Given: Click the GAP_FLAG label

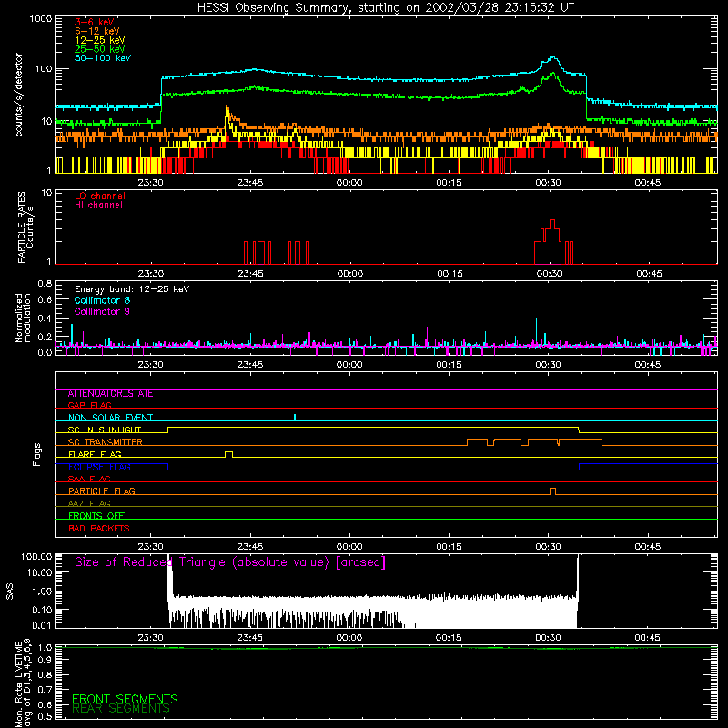Looking at the screenshot, I should pos(89,405).
